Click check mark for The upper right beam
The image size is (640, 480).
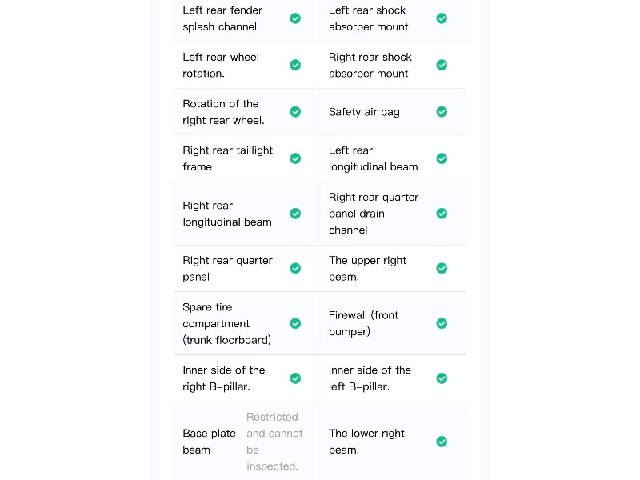coord(442,268)
